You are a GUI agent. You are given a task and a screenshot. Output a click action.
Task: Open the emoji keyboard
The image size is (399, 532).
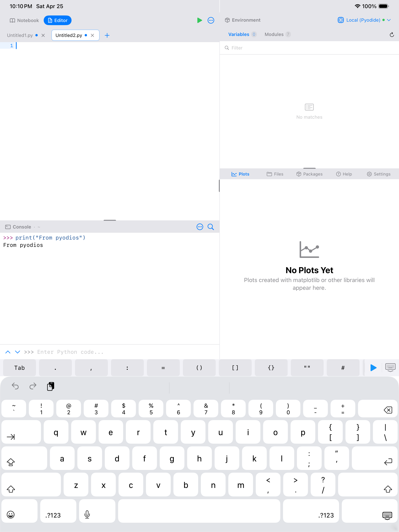coord(19,511)
